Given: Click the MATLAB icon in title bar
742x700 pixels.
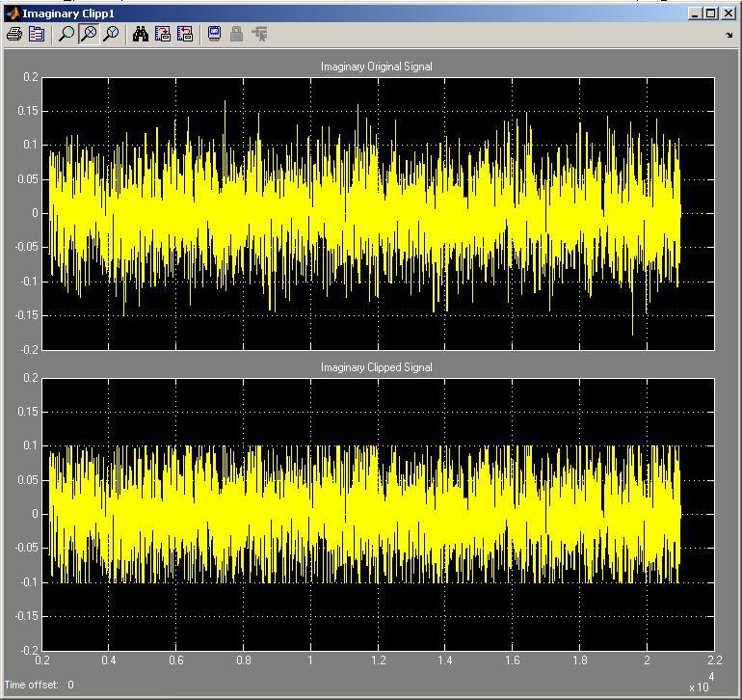Looking at the screenshot, I should click(13, 13).
